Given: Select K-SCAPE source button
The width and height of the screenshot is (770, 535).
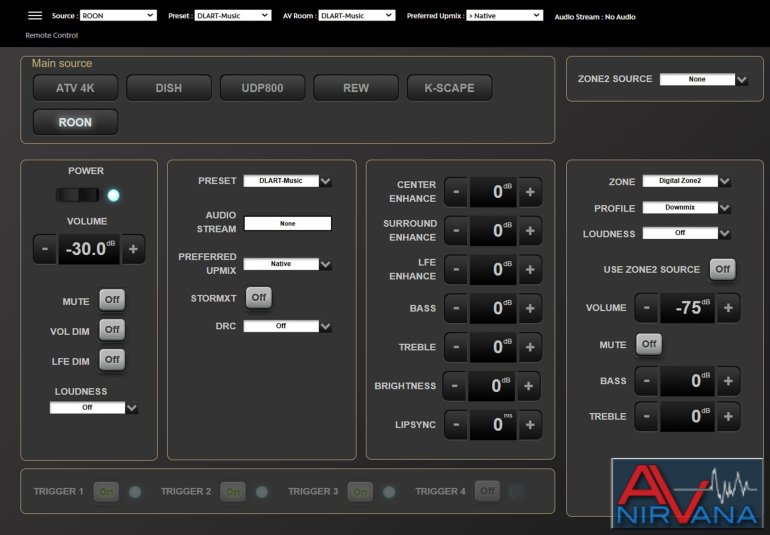Looking at the screenshot, I should click(449, 88).
